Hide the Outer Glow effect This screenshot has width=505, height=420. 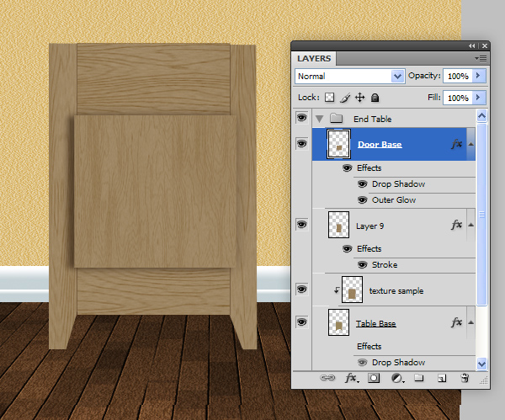click(362, 200)
